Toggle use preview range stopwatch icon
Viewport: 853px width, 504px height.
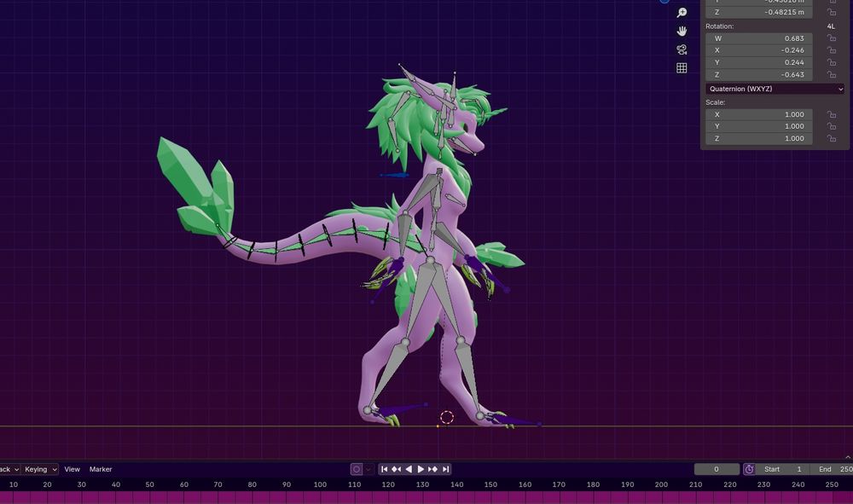pos(749,469)
